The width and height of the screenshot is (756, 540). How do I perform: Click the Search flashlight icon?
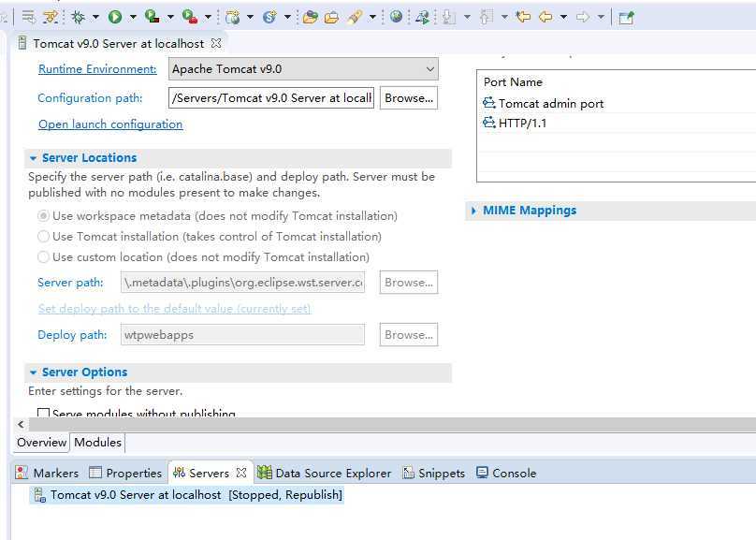pyautogui.click(x=355, y=18)
